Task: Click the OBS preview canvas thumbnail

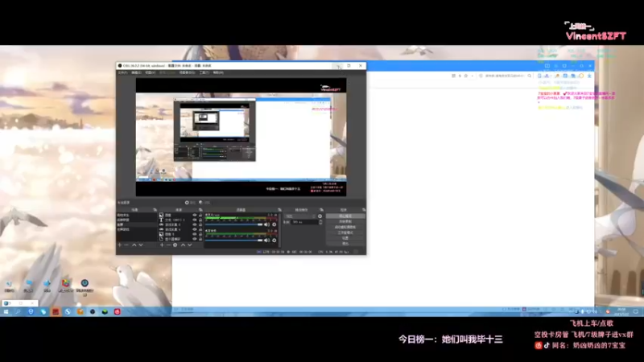Action: click(x=241, y=137)
